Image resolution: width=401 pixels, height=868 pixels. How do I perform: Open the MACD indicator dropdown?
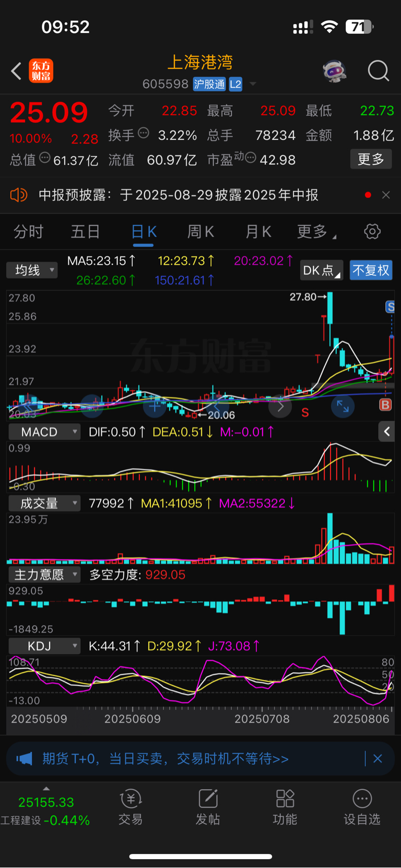44,432
